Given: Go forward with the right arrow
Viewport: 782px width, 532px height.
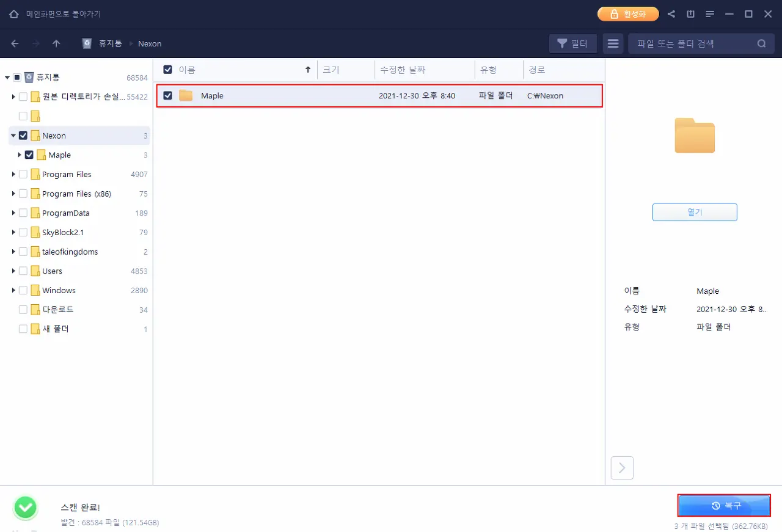Looking at the screenshot, I should pyautogui.click(x=35, y=43).
